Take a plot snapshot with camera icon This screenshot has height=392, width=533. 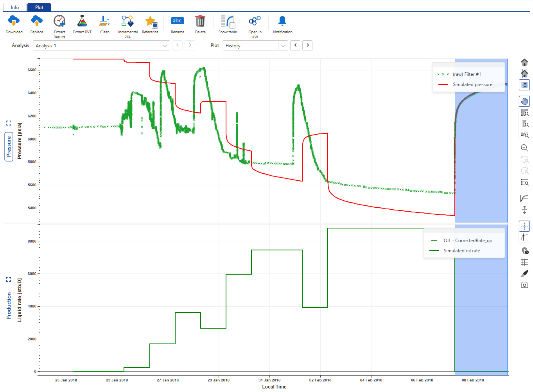coord(524,285)
